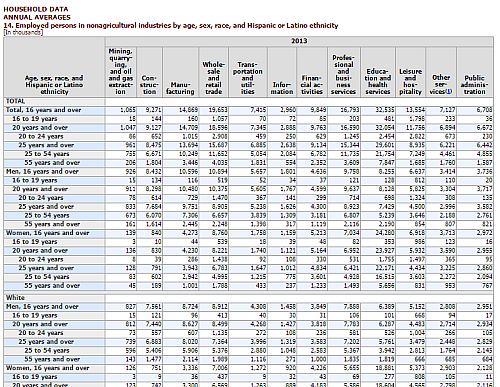The width and height of the screenshot is (500, 387).
Task: Select Public administration value 2,951 in White Men row
Action: tap(485, 306)
